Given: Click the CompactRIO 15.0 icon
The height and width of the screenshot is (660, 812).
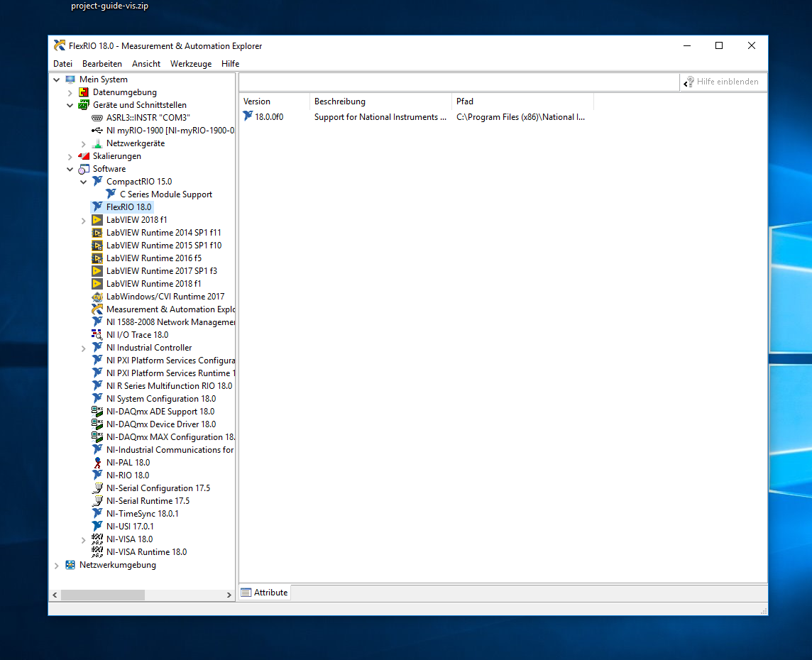Looking at the screenshot, I should (x=97, y=182).
